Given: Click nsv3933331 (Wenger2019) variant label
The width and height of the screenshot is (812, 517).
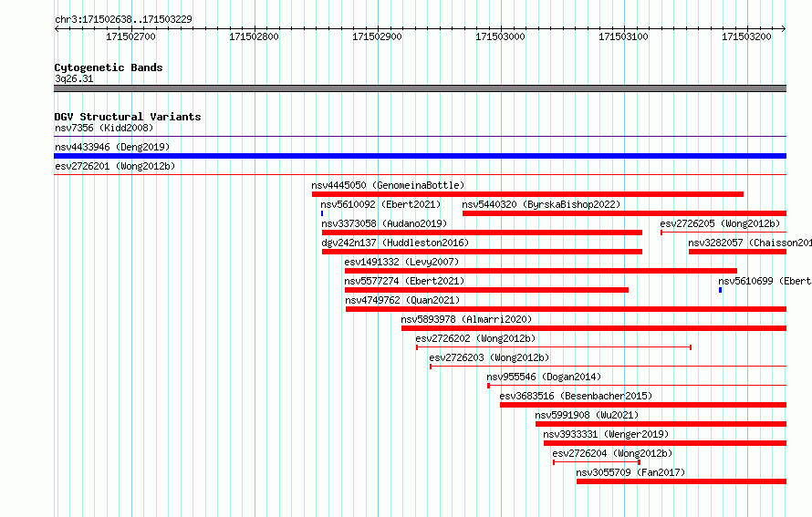Looking at the screenshot, I should [606, 434].
